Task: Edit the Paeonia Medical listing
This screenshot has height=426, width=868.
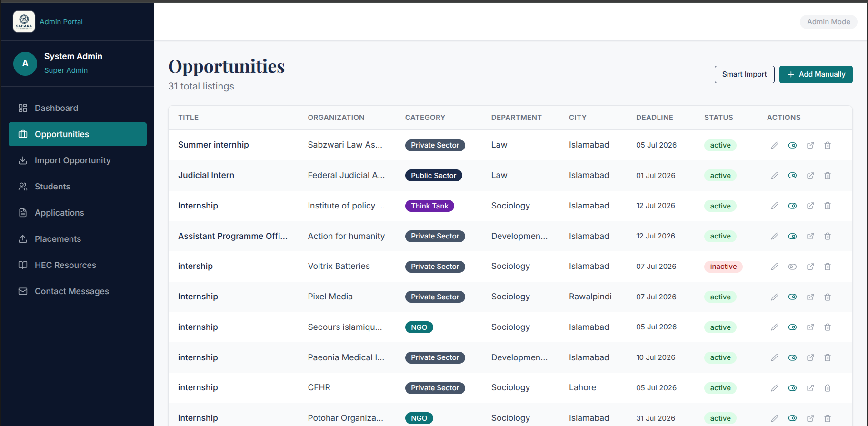Action: pyautogui.click(x=775, y=357)
